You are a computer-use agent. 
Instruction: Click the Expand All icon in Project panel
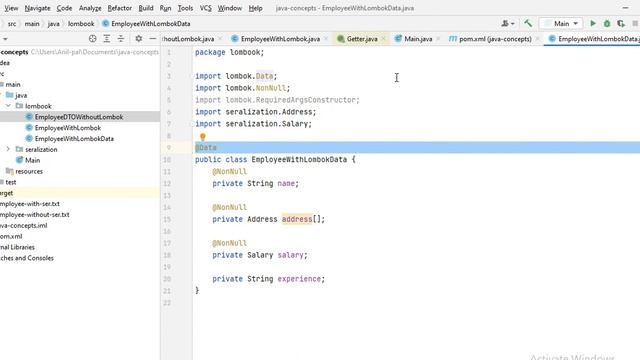(x=107, y=38)
